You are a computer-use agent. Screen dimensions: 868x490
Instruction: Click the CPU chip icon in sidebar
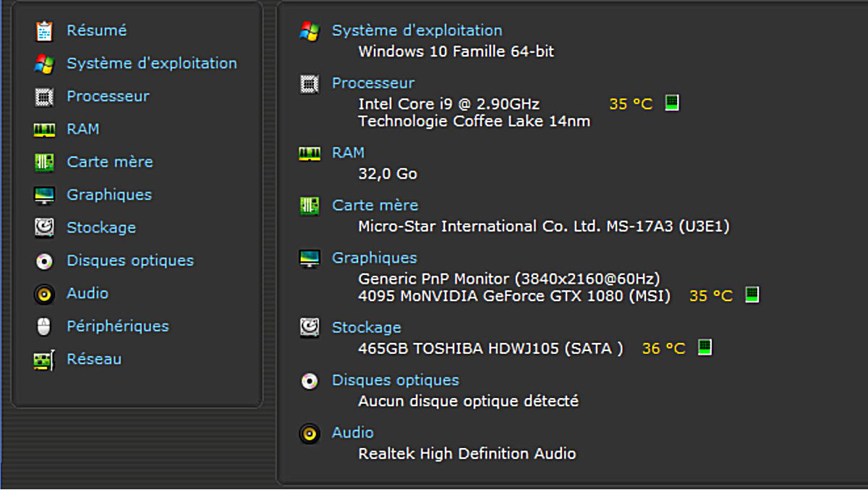(x=44, y=96)
